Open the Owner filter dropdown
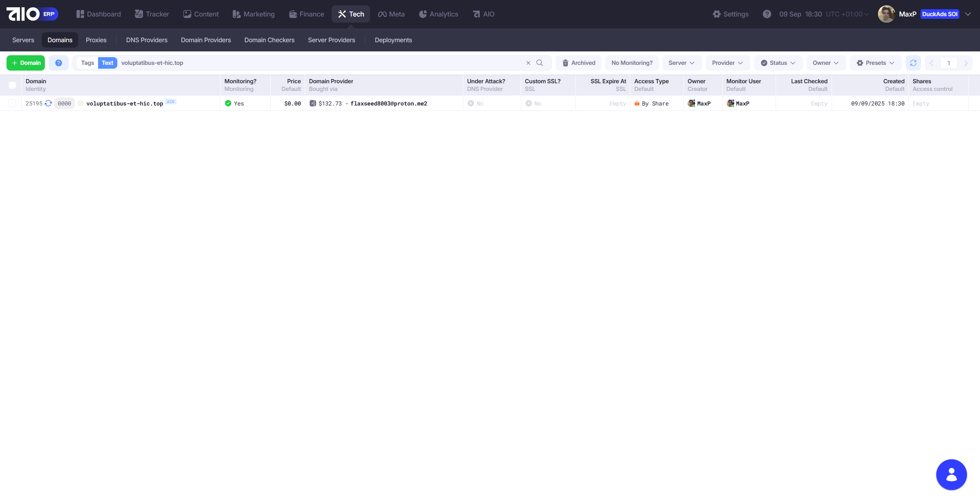Image resolution: width=980 pixels, height=503 pixels. pyautogui.click(x=826, y=63)
